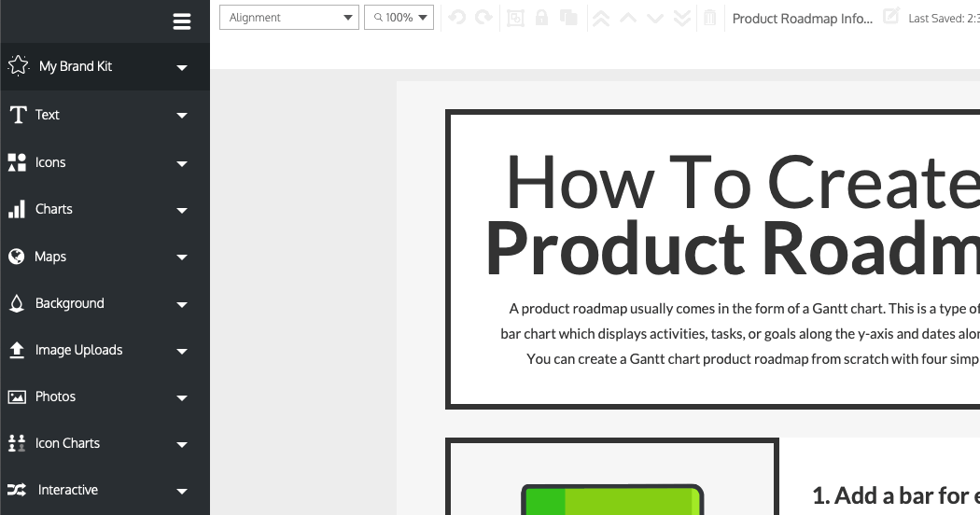
Task: Click the Group objects icon
Action: [x=515, y=18]
